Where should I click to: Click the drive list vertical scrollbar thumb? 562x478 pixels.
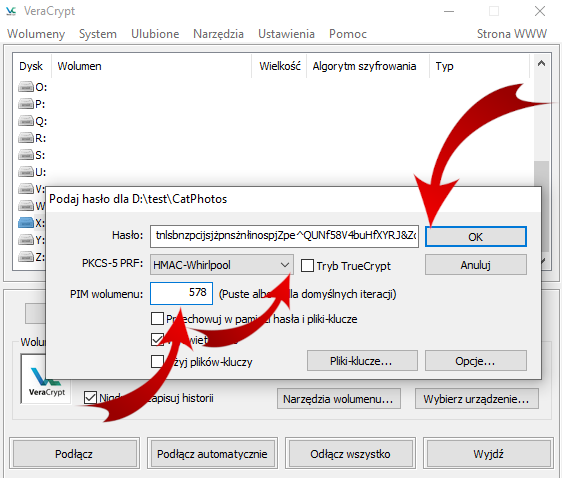coord(541,206)
